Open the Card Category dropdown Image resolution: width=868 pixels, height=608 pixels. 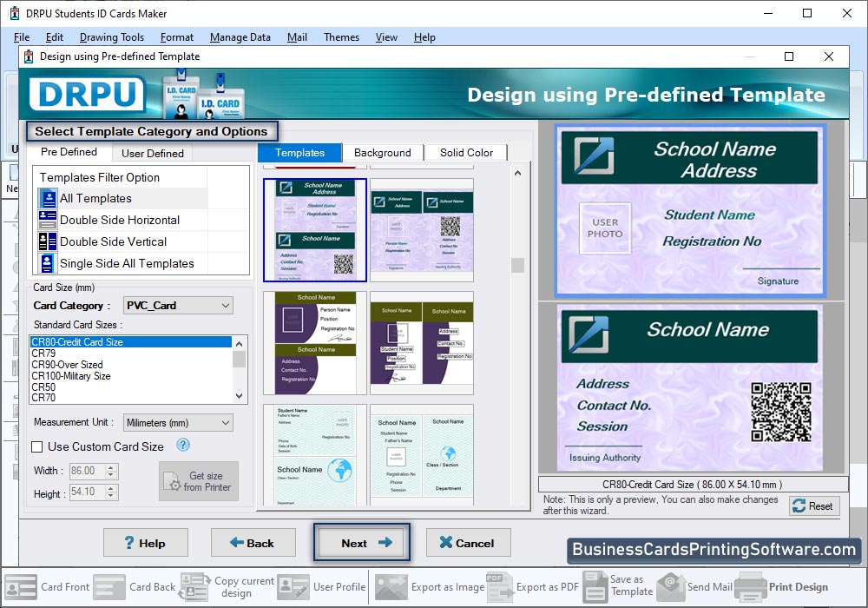click(x=178, y=306)
